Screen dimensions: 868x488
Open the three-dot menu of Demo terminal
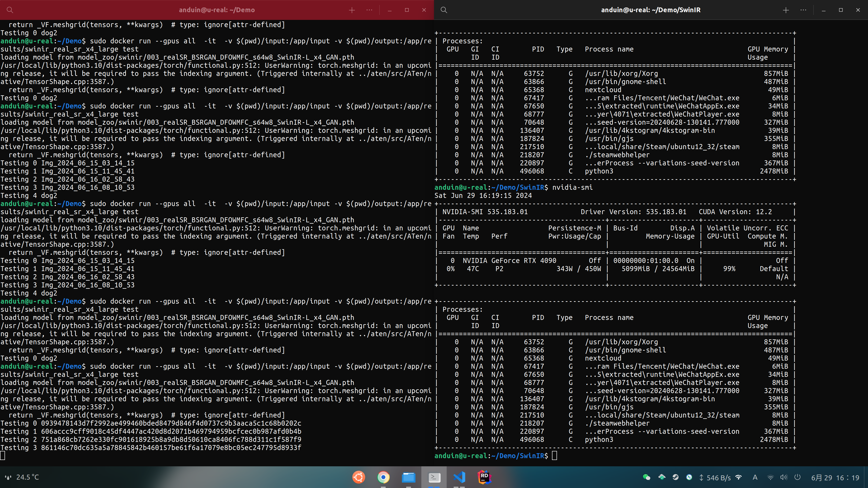pyautogui.click(x=369, y=10)
